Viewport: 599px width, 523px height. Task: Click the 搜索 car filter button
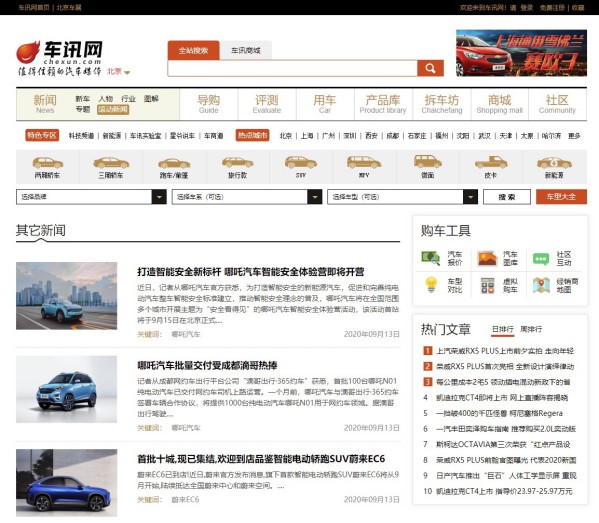click(507, 197)
